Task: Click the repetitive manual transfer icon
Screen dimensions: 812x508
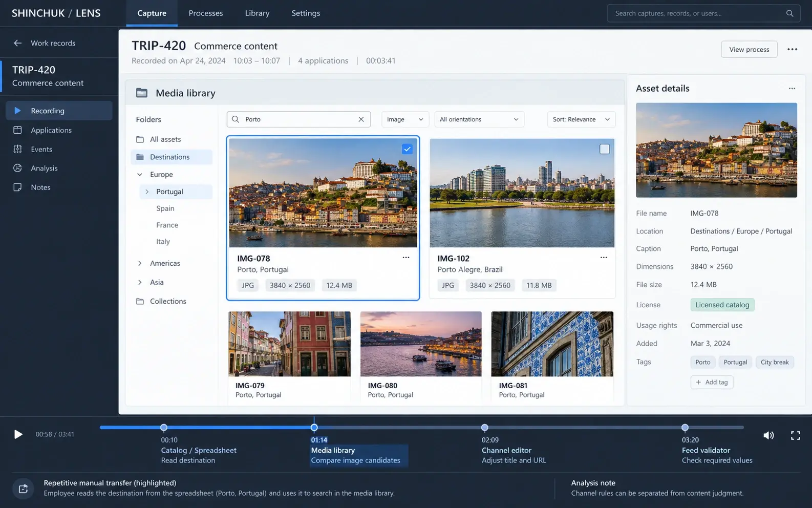Action: click(23, 489)
